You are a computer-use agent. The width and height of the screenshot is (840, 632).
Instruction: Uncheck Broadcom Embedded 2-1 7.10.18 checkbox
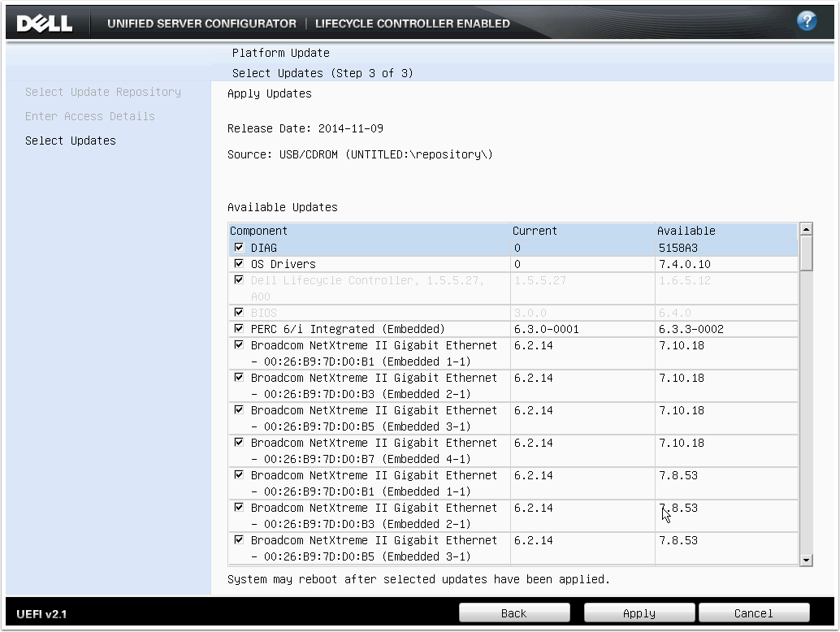[239, 378]
